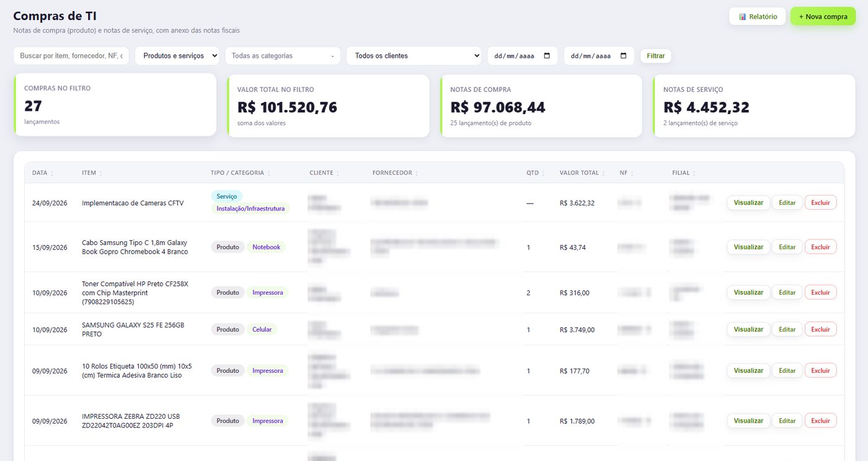Viewport: 868px width, 461px height.
Task: Open the calendar picker of the second date field
Action: [623, 56]
